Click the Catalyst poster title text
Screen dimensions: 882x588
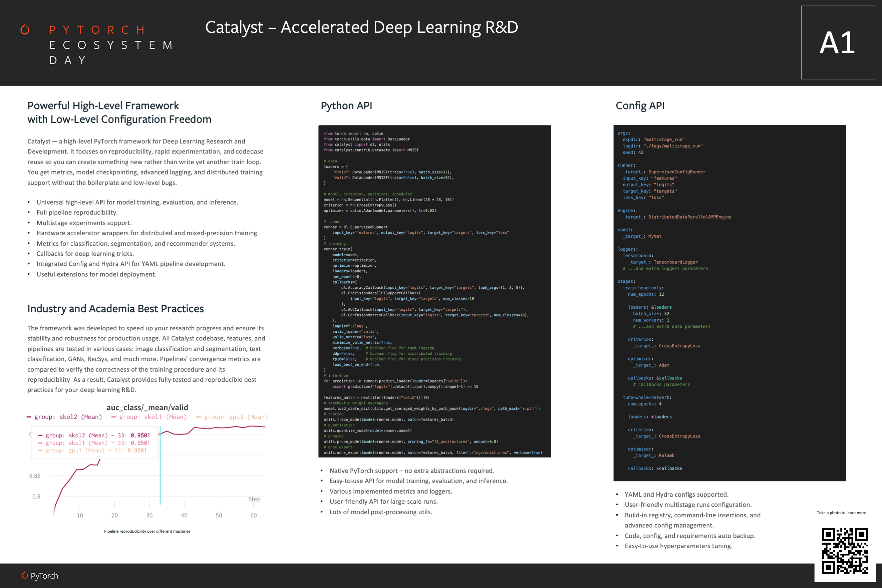coord(361,27)
